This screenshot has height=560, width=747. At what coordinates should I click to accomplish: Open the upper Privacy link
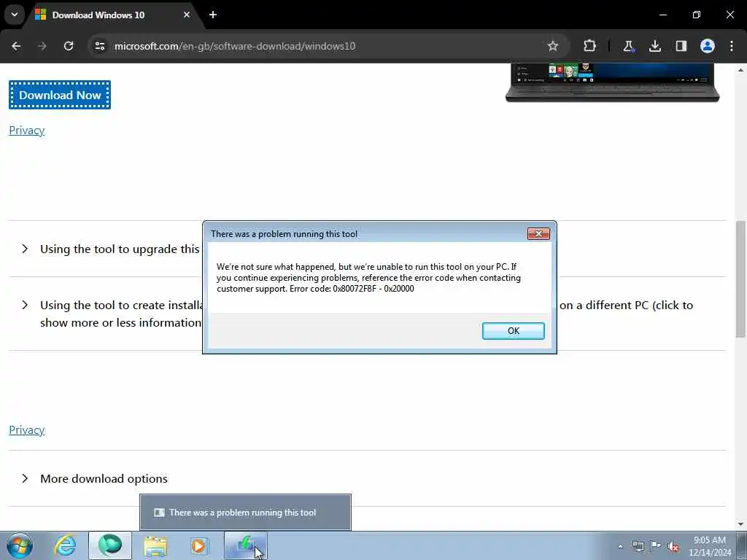27,131
